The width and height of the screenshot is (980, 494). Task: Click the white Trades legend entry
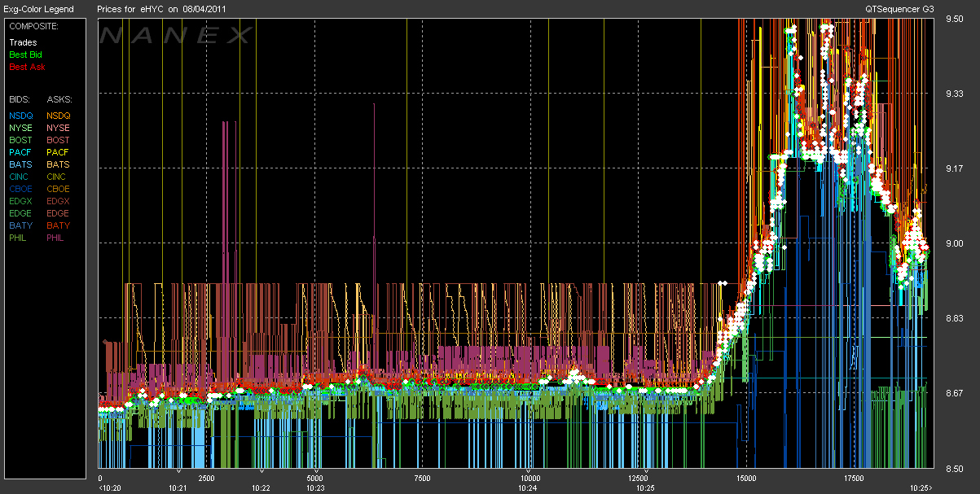23,42
